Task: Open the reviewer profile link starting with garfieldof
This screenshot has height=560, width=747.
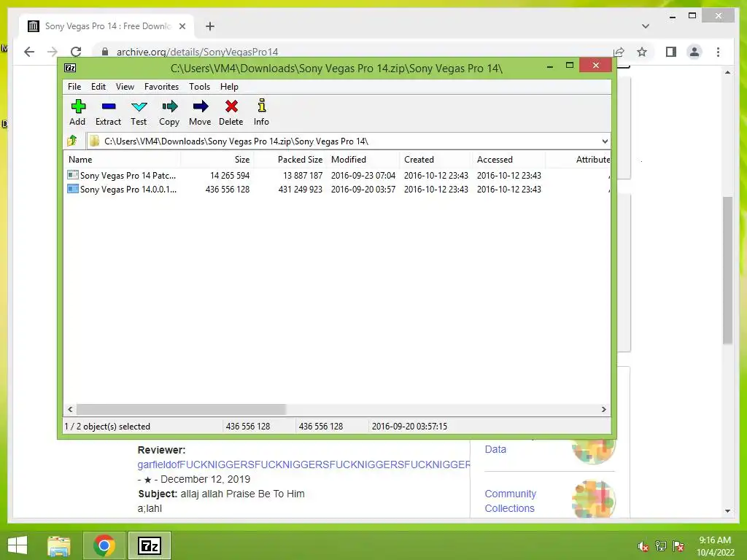Action: tap(303, 464)
